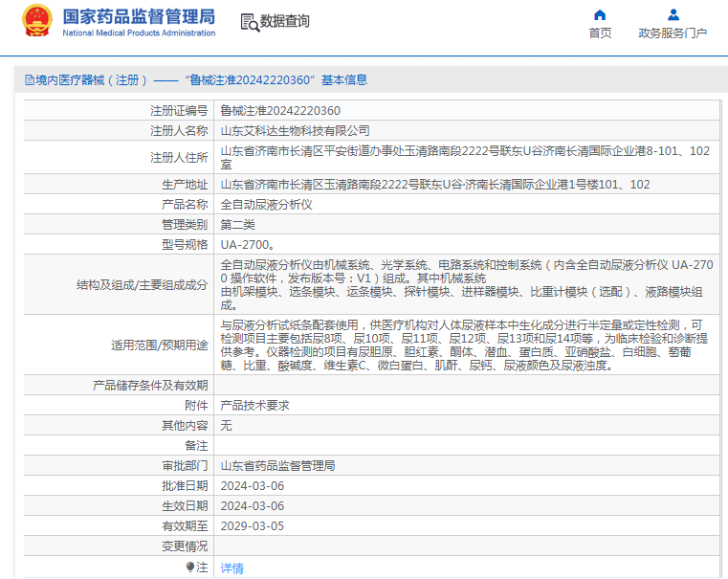Click the 管理类别 row label
The image size is (728, 579).
(x=185, y=225)
